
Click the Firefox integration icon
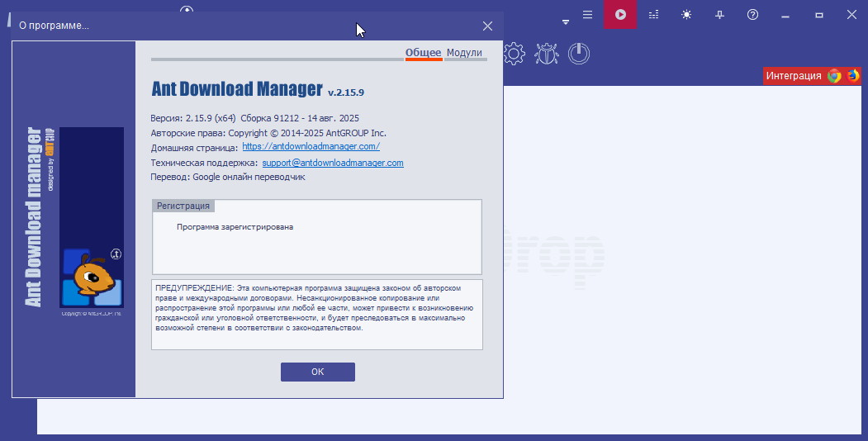pyautogui.click(x=853, y=75)
